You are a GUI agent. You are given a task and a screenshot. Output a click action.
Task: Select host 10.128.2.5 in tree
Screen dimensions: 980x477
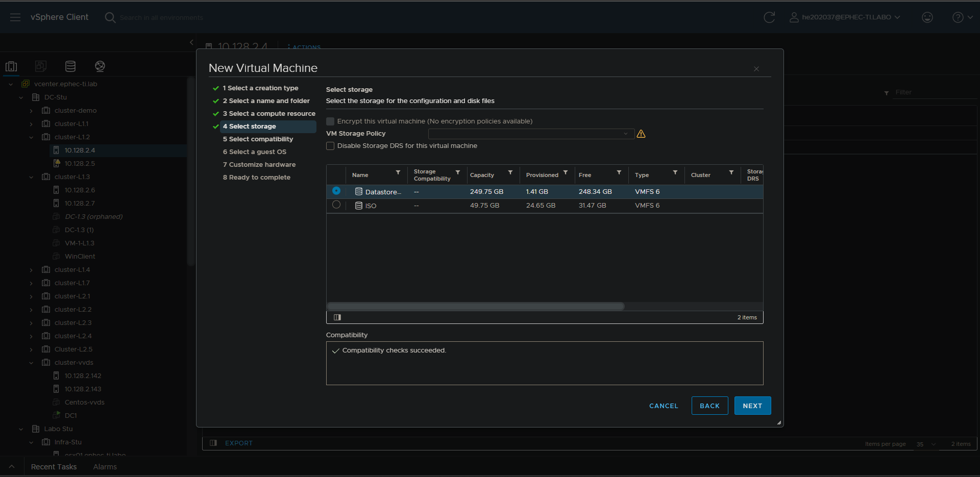point(80,164)
